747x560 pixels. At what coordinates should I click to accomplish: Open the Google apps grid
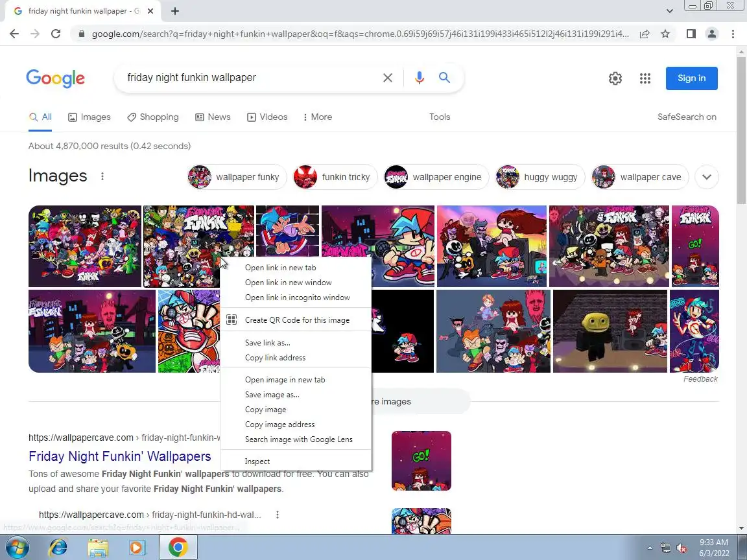pyautogui.click(x=645, y=78)
